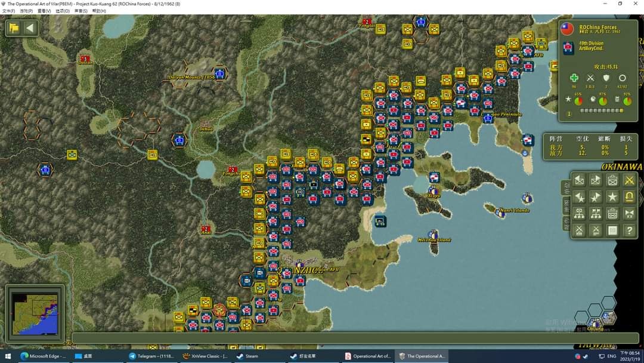This screenshot has height=363, width=644.
Task: Switch to the top vertical side tab of control panel
Action: (565, 187)
